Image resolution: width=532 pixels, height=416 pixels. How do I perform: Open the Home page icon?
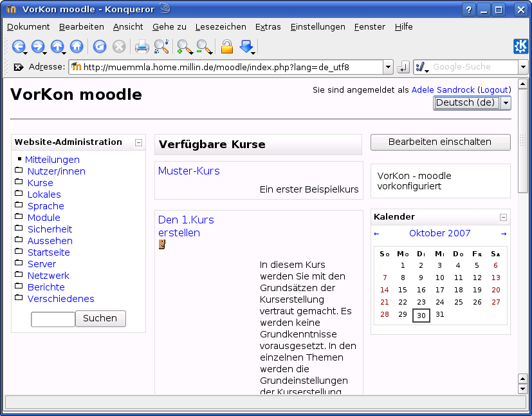(x=77, y=46)
